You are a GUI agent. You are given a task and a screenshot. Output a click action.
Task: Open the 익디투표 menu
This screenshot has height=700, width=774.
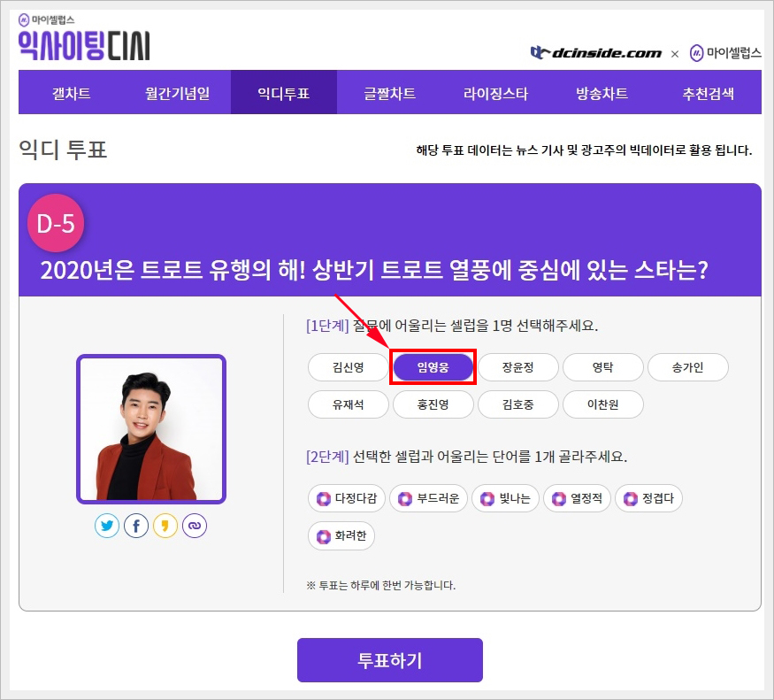coord(284,93)
